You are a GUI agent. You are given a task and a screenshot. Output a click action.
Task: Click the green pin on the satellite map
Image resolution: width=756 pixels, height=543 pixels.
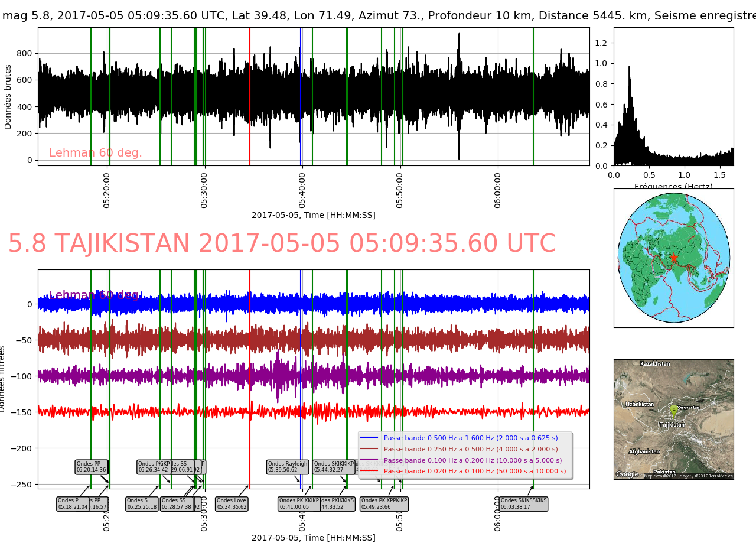(673, 409)
